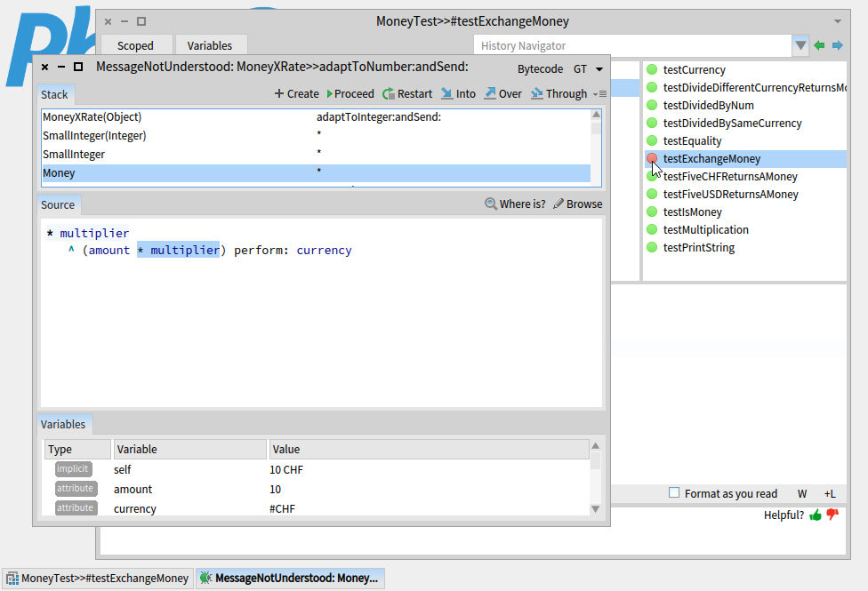Select SmallInteger(Integer) stack frame

point(316,136)
